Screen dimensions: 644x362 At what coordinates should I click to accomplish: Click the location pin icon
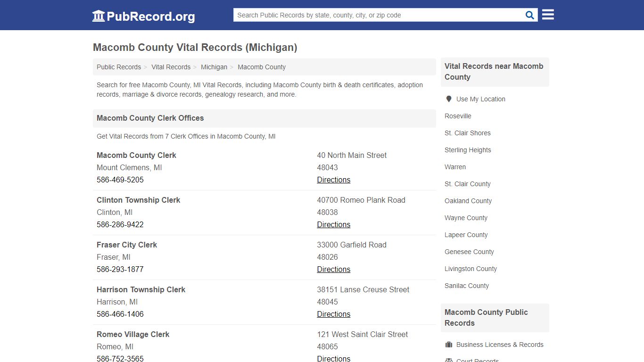pyautogui.click(x=449, y=99)
